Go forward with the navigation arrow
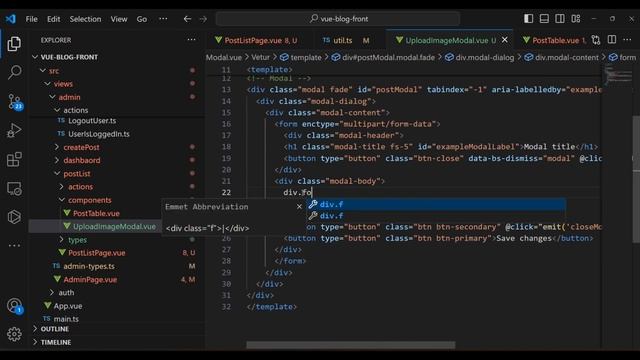Screen dimensions: 640x360 (x=203, y=19)
